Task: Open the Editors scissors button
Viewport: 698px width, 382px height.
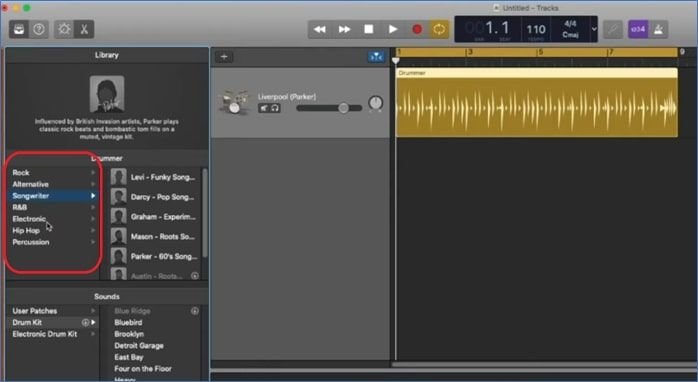Action: [x=84, y=29]
